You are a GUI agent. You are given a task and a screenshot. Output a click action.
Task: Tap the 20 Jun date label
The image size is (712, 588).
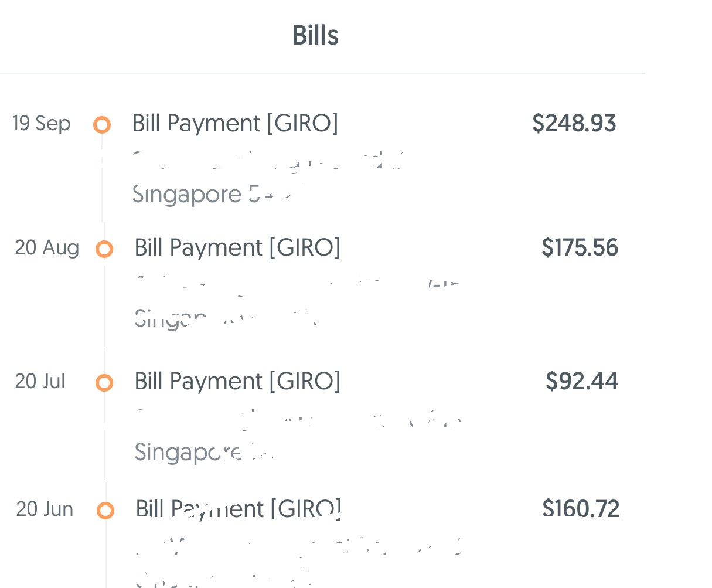45,509
